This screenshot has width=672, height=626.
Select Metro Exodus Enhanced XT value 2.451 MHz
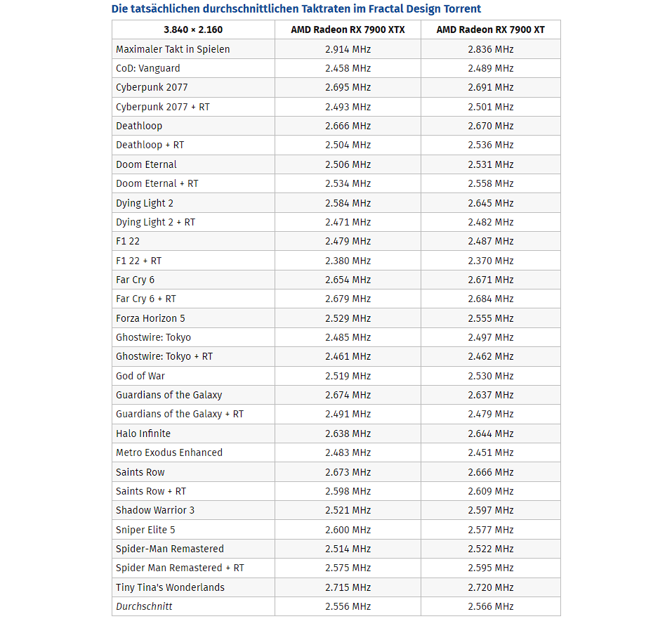coord(490,452)
